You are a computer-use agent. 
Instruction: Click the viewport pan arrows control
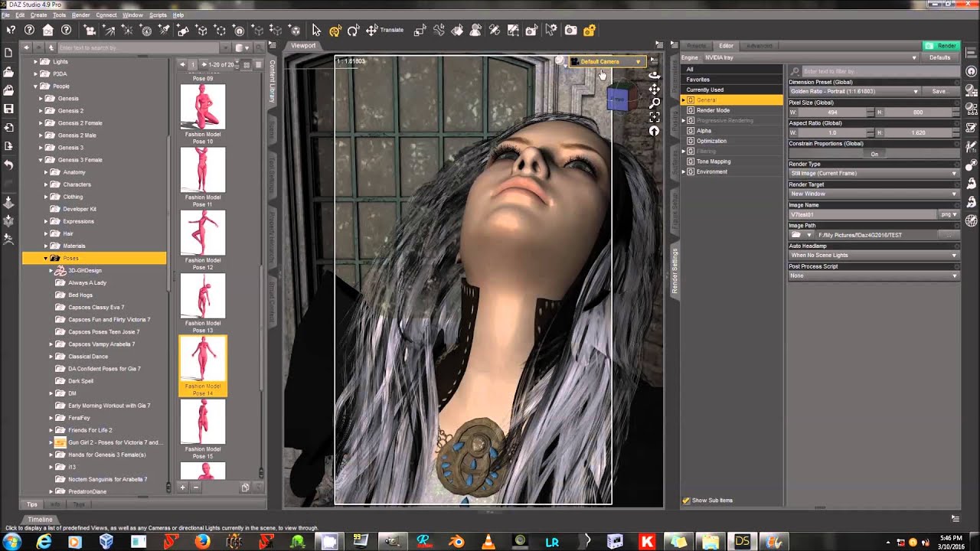click(654, 89)
